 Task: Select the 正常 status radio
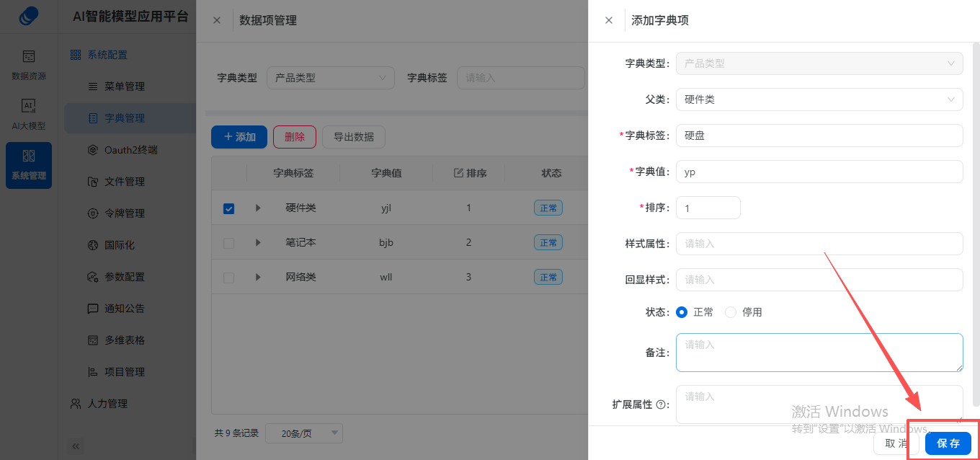(x=682, y=312)
